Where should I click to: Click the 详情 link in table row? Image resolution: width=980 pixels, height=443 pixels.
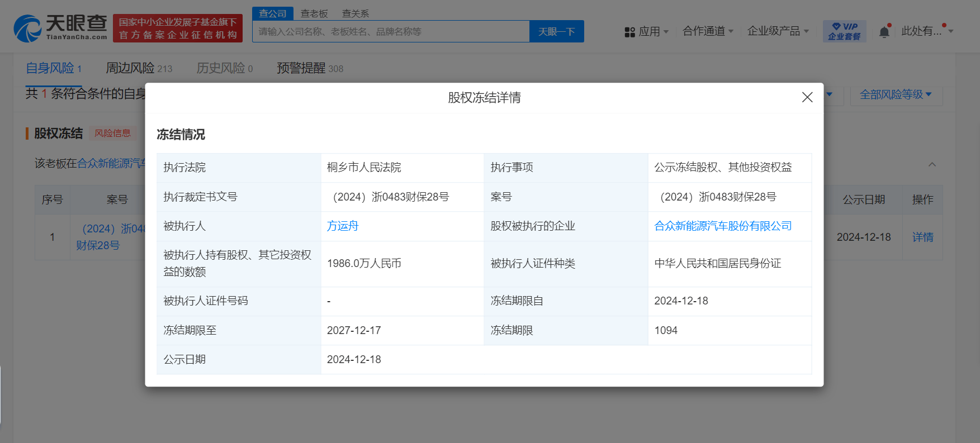coord(923,237)
